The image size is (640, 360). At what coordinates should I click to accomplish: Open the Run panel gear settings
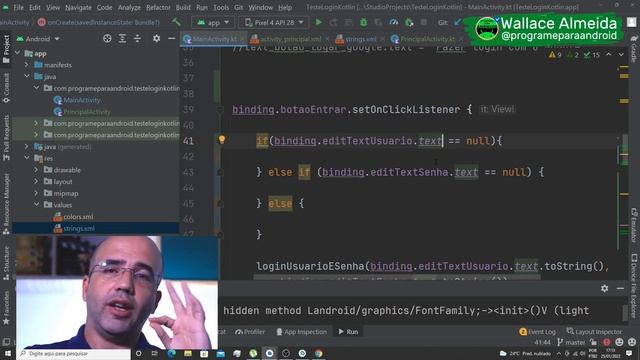pyautogui.click(x=604, y=289)
